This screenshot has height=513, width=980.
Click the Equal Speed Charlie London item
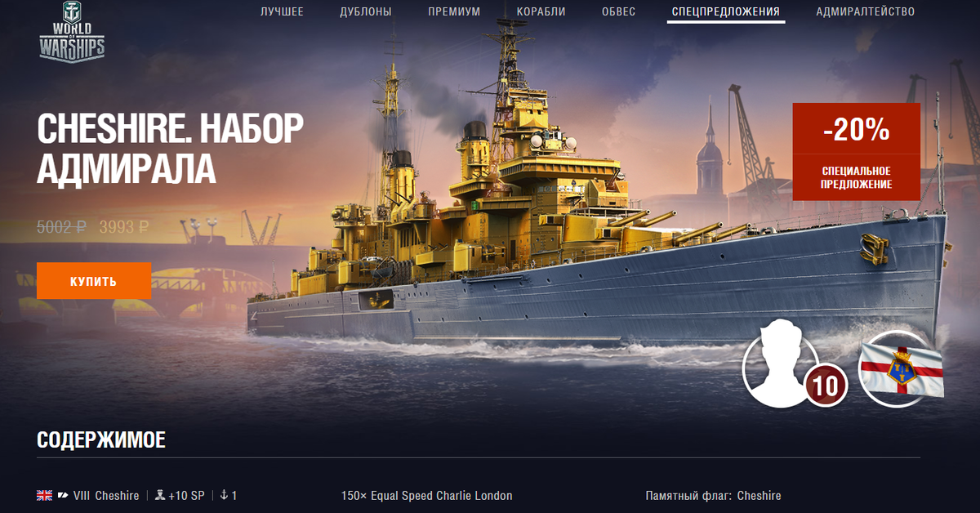point(427,496)
